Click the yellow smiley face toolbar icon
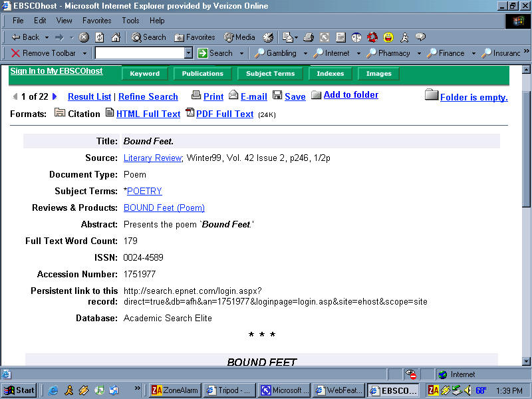 (x=388, y=37)
